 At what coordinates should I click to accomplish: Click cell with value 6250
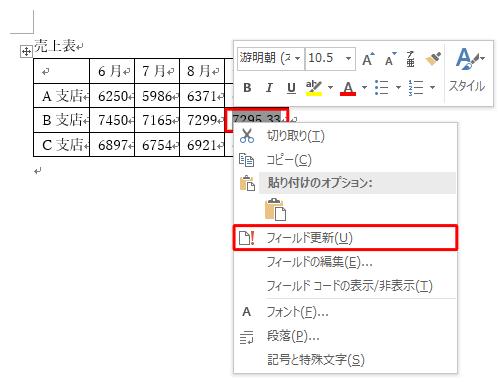click(x=112, y=96)
